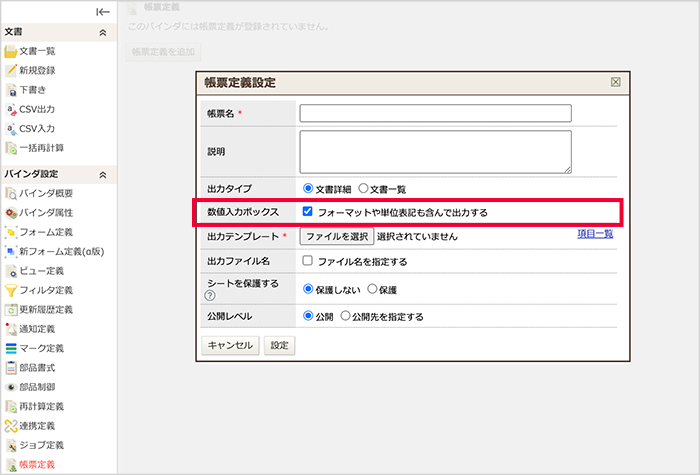Click the 設定 button
Viewport: 700px width, 475px height.
[279, 346]
